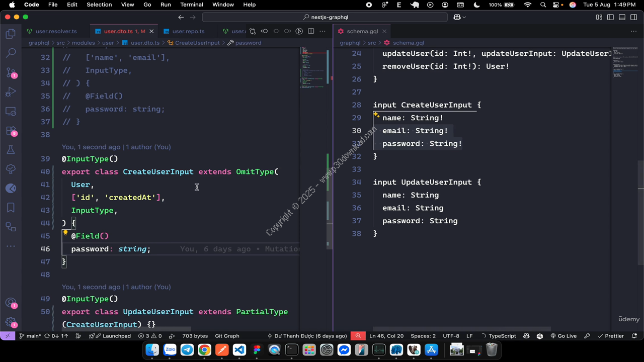Open the main* branch picker in status bar

(x=30, y=336)
